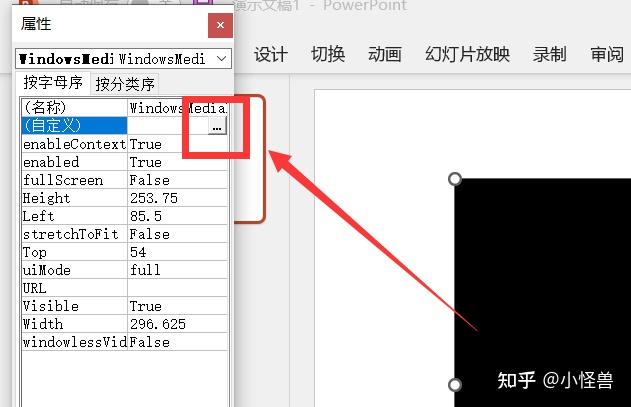Open the 设计 ribbon tab

point(271,54)
